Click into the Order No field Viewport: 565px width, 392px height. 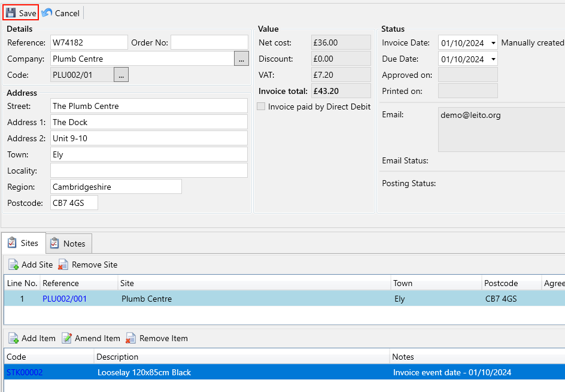pyautogui.click(x=209, y=42)
